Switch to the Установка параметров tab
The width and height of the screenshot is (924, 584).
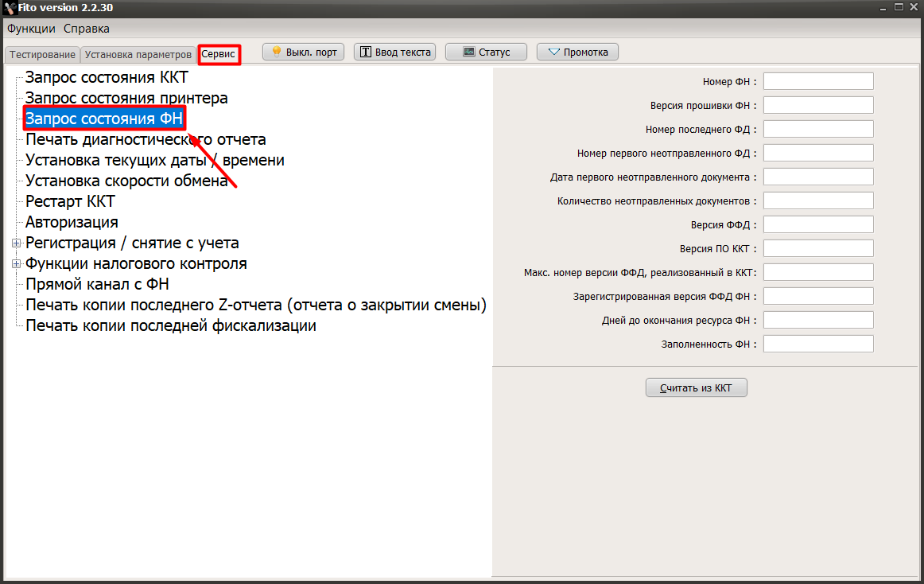click(x=138, y=54)
